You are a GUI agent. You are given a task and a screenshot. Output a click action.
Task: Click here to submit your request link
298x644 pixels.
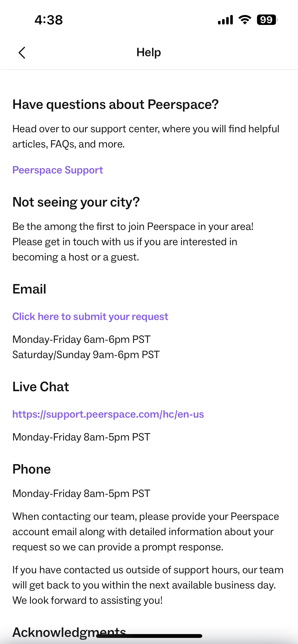[90, 316]
